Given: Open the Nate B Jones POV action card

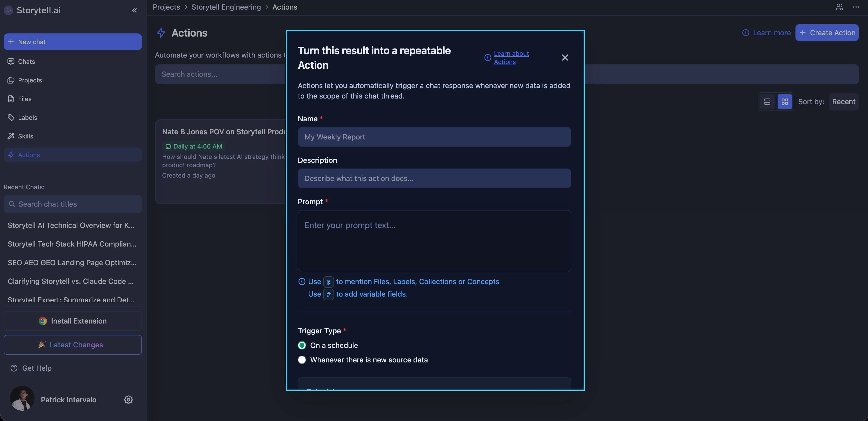Looking at the screenshot, I should 221,162.
